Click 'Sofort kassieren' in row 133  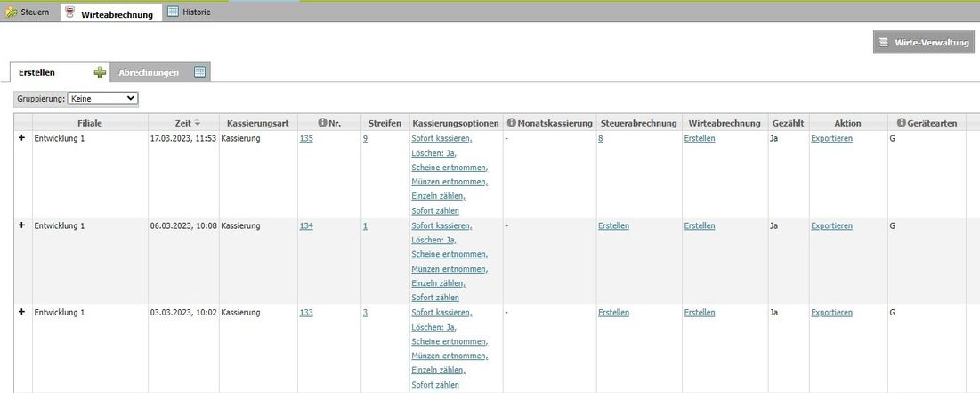point(441,312)
